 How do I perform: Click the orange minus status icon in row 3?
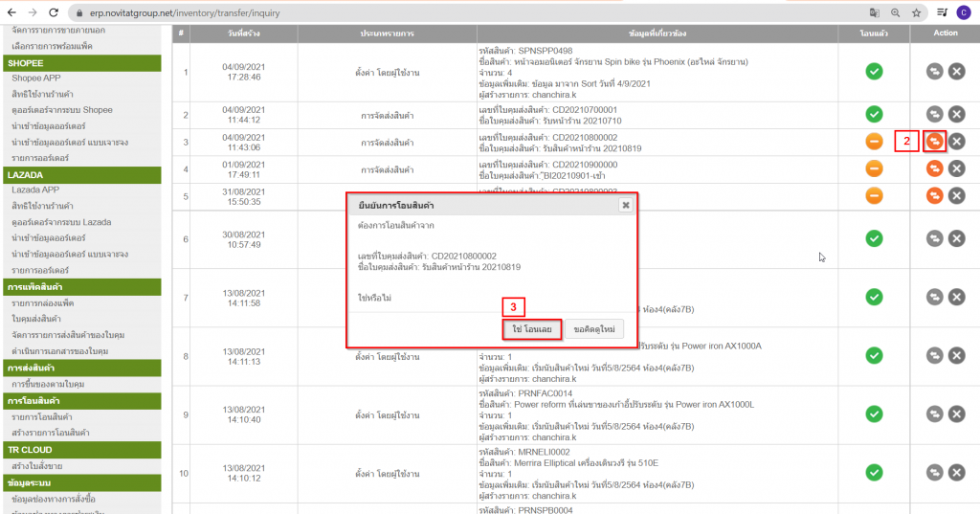coord(874,142)
